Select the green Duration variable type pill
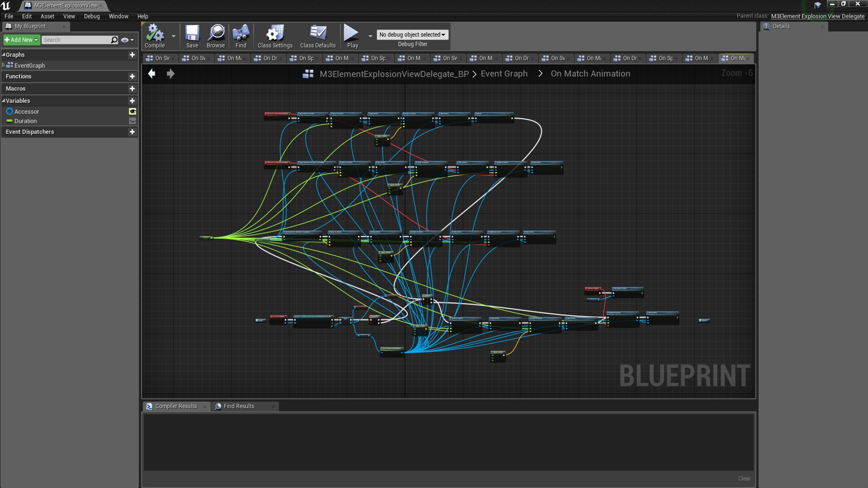Viewport: 868px width, 488px height. pyautogui.click(x=9, y=121)
